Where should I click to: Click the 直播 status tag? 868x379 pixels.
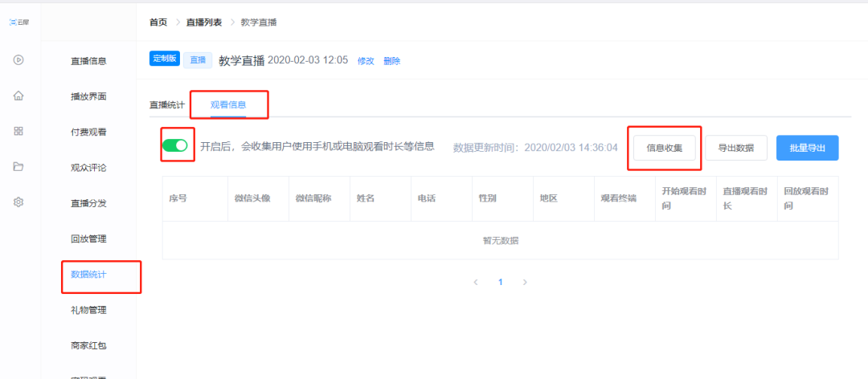coord(199,60)
